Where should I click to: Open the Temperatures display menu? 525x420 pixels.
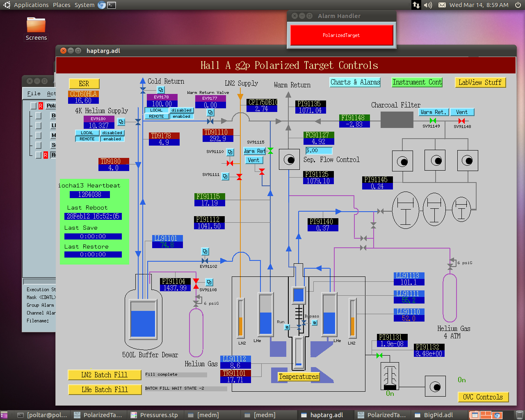coord(299,377)
